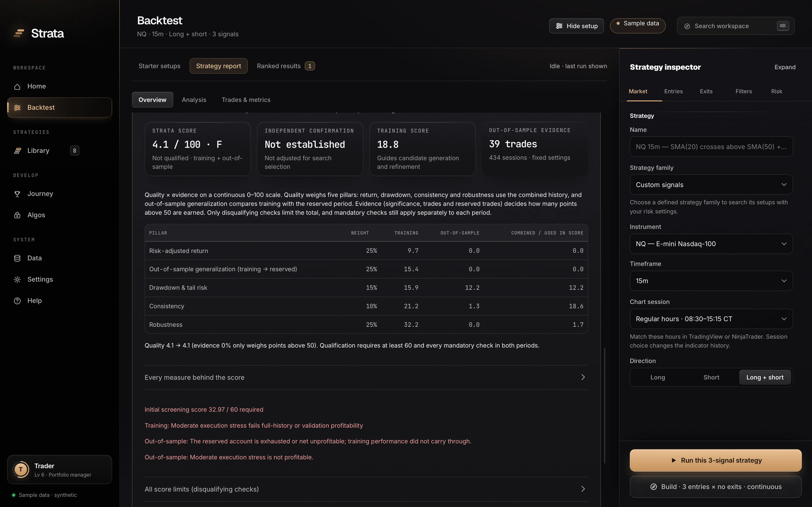Open Algos via its robot icon
Image resolution: width=812 pixels, height=507 pixels.
(17, 215)
